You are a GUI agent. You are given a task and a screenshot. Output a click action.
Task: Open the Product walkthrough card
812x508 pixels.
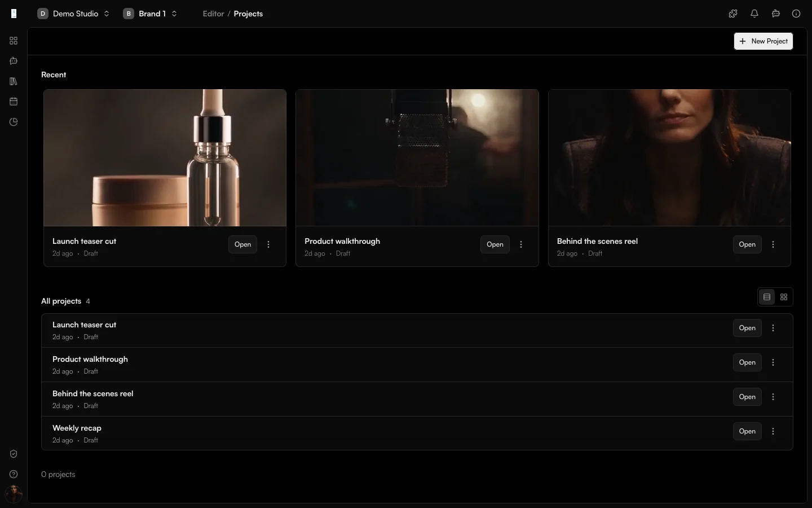tap(495, 244)
